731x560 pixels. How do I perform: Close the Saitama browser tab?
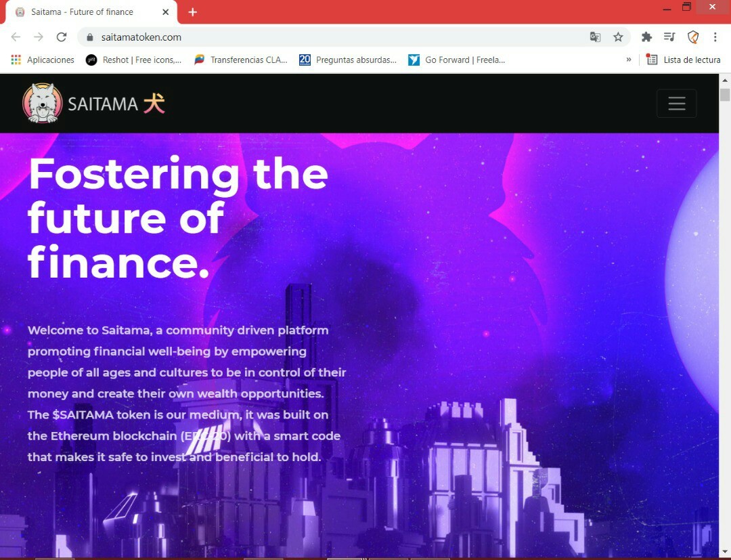166,12
